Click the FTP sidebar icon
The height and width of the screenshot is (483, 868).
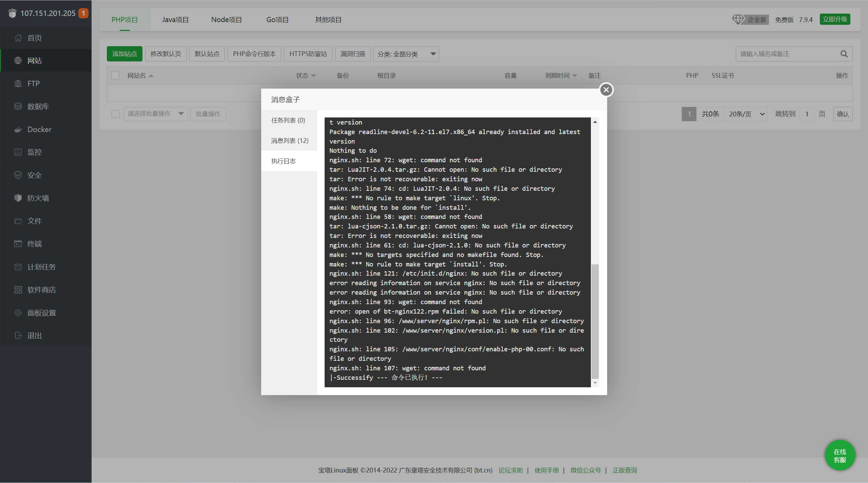coord(18,83)
